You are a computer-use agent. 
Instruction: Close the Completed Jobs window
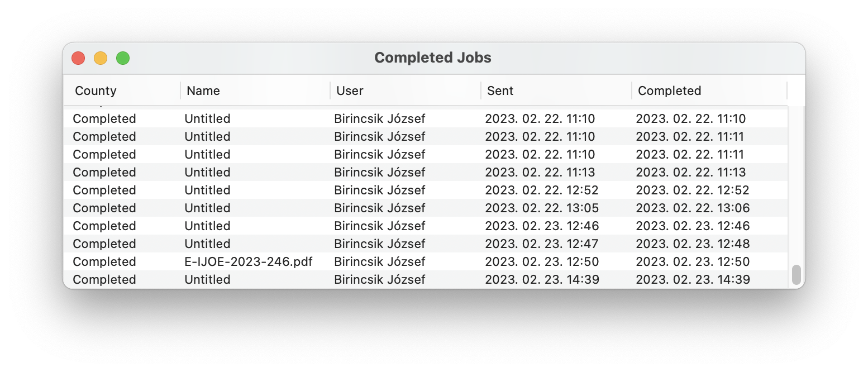(78, 58)
